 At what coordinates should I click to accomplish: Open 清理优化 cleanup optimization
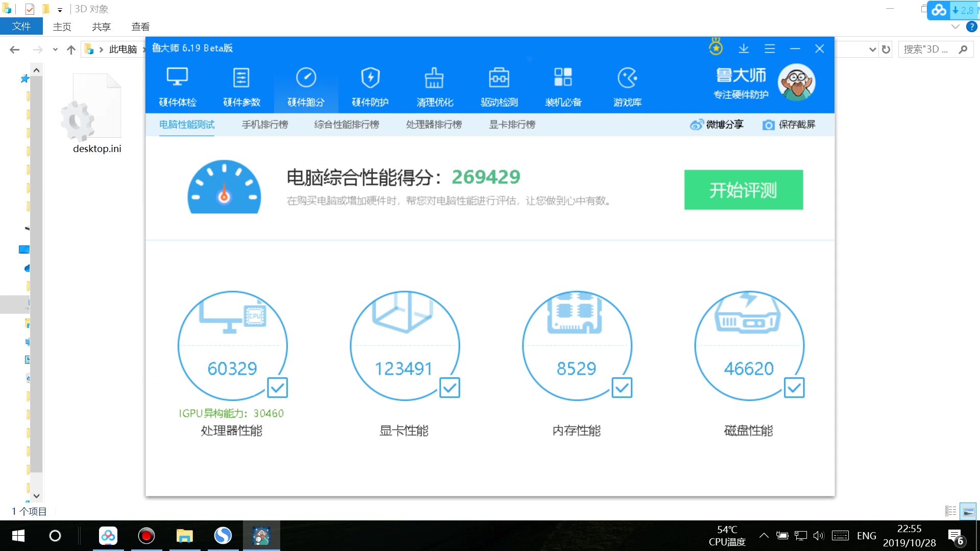434,87
